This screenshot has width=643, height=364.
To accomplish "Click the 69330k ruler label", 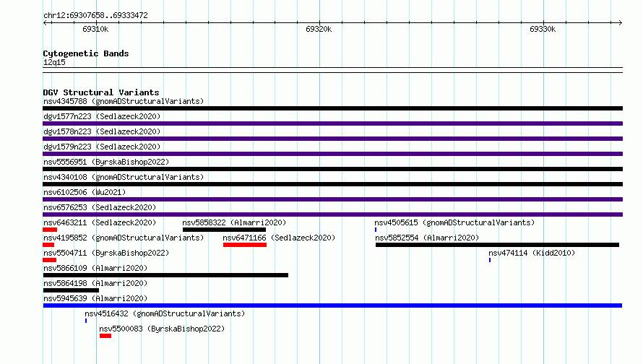I will 543,29.
